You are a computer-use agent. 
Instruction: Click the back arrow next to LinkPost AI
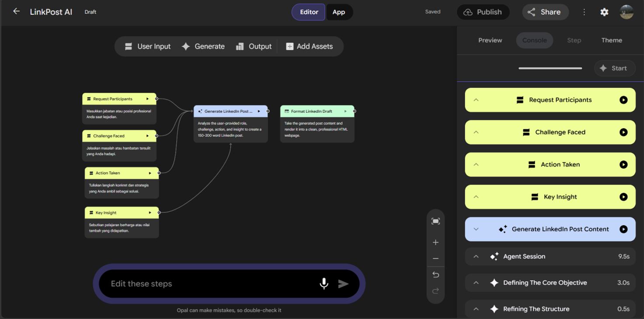coord(16,11)
